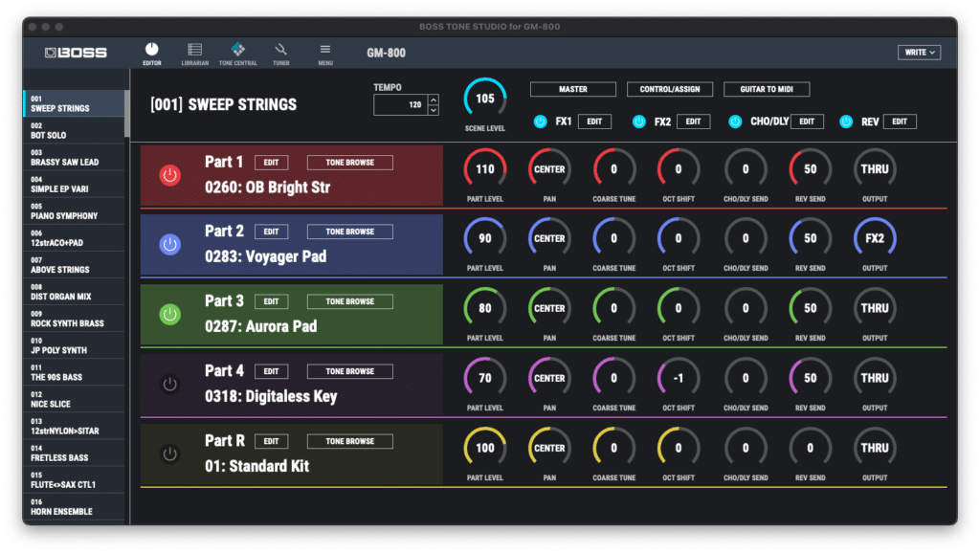Toggle Part 2 power button

coord(169,244)
